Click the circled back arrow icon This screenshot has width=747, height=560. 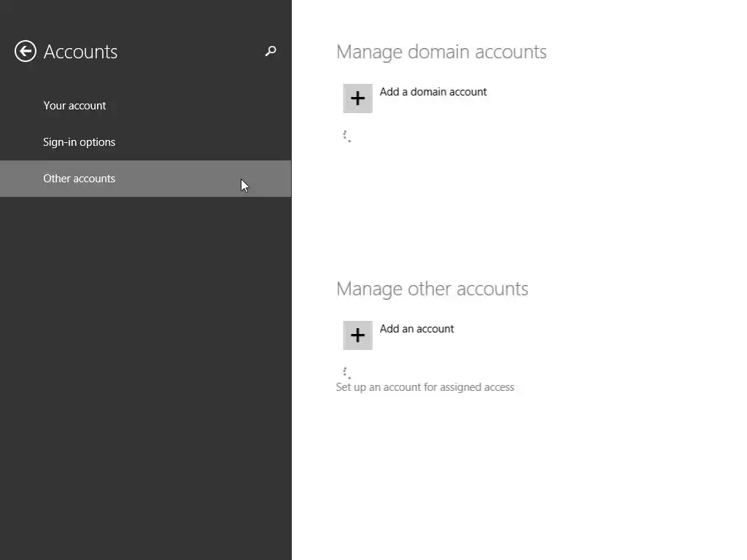coord(26,51)
